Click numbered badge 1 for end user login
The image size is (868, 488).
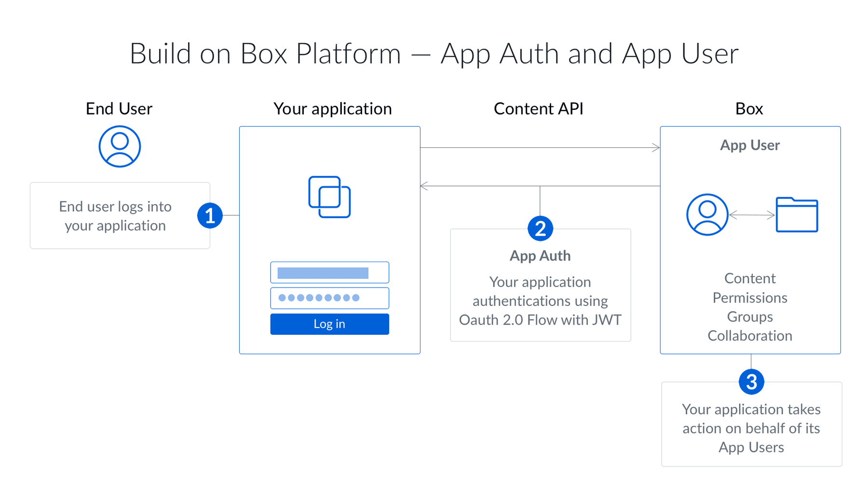210,215
